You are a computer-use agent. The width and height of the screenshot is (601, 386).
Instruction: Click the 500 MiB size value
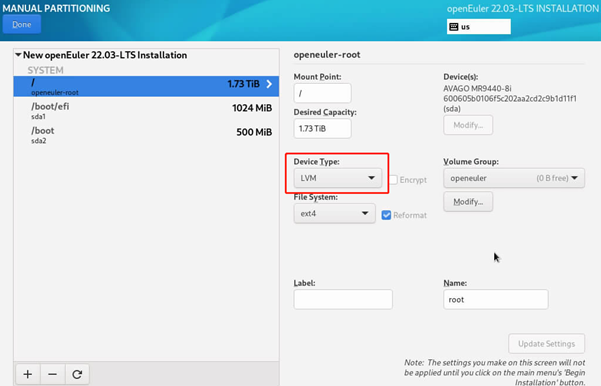tap(254, 132)
